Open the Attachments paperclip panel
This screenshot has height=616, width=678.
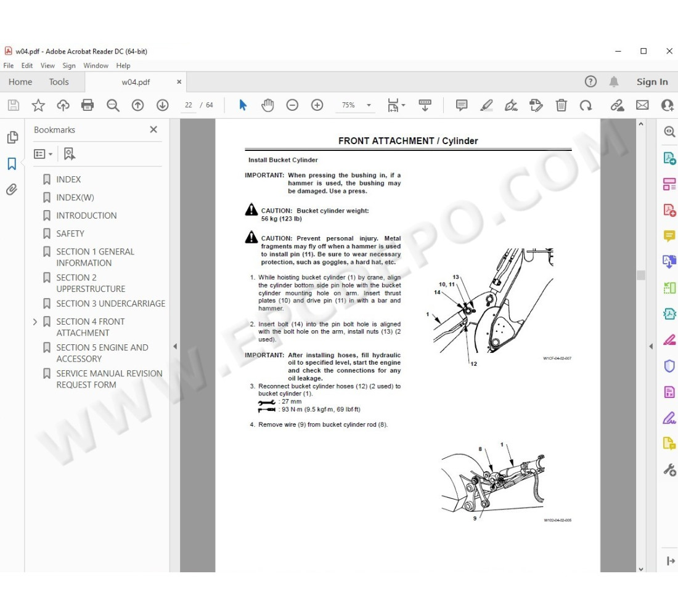[x=12, y=190]
